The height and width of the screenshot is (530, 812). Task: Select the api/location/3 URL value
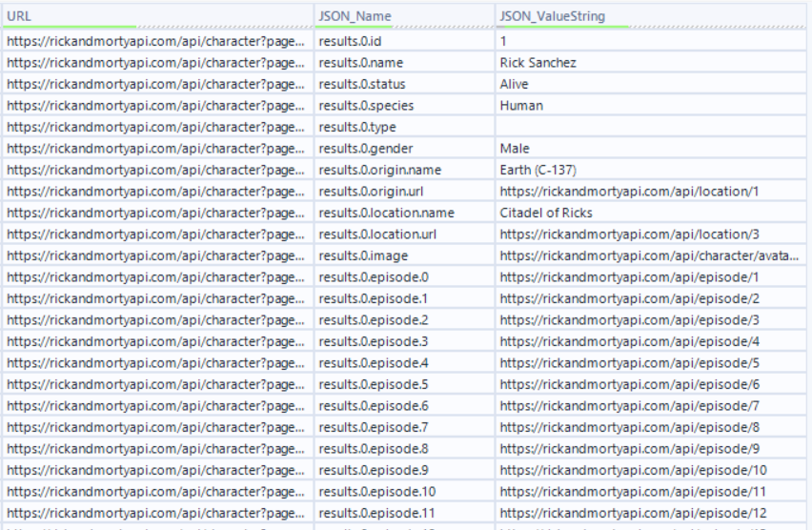pyautogui.click(x=651, y=234)
